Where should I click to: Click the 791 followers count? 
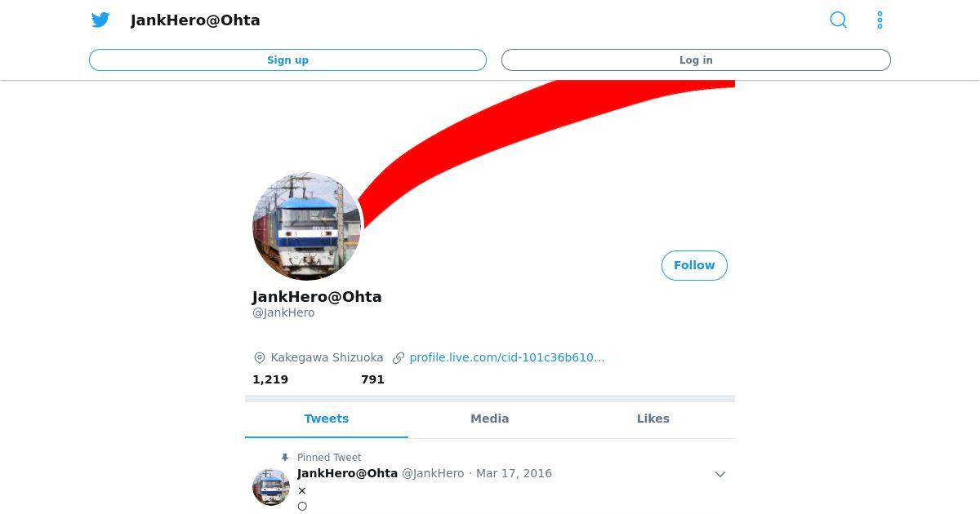pos(372,379)
